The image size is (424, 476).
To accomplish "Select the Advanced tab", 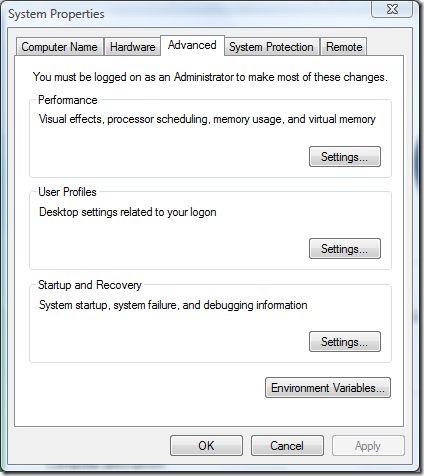I will [192, 45].
